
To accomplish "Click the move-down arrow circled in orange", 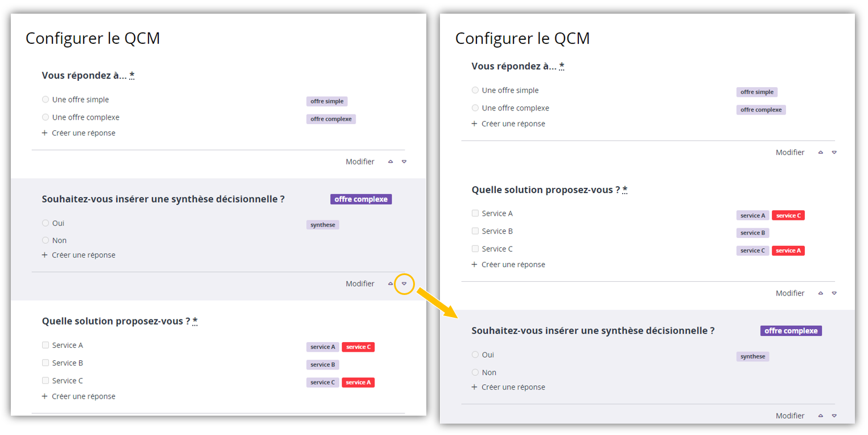I will 404,284.
